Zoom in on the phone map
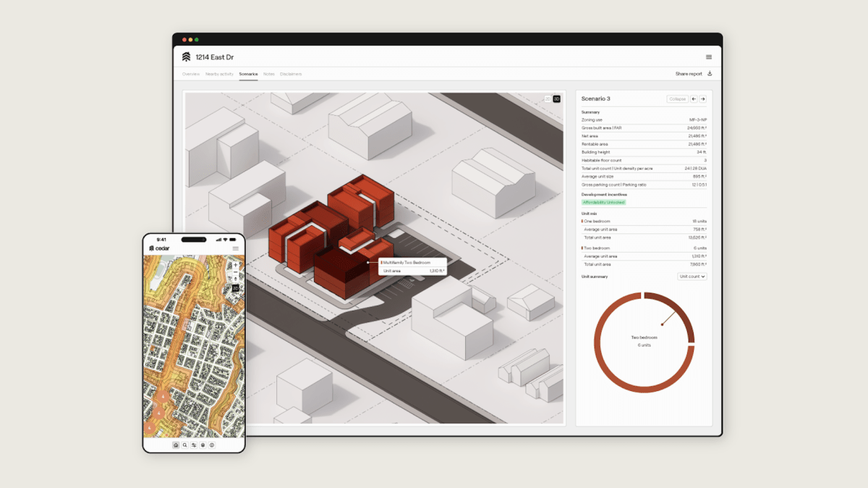This screenshot has width=868, height=488. (235, 265)
